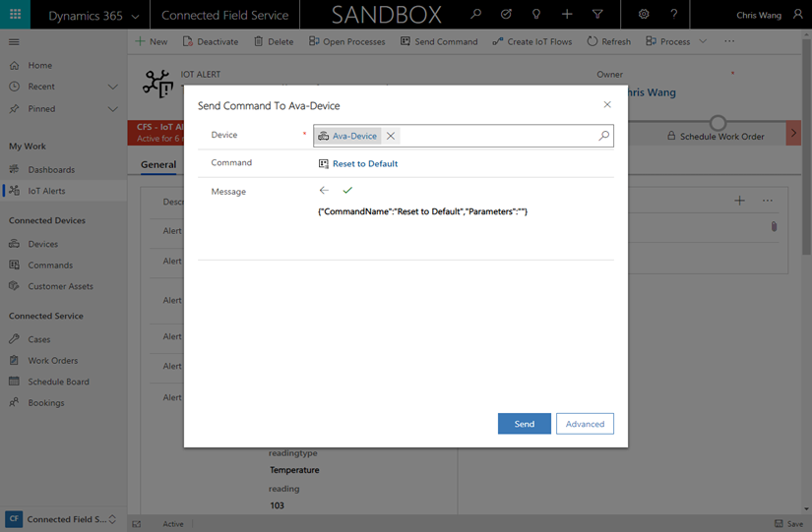Click next stage arrow on process bar
Screen dimensions: 812x532
tap(793, 133)
